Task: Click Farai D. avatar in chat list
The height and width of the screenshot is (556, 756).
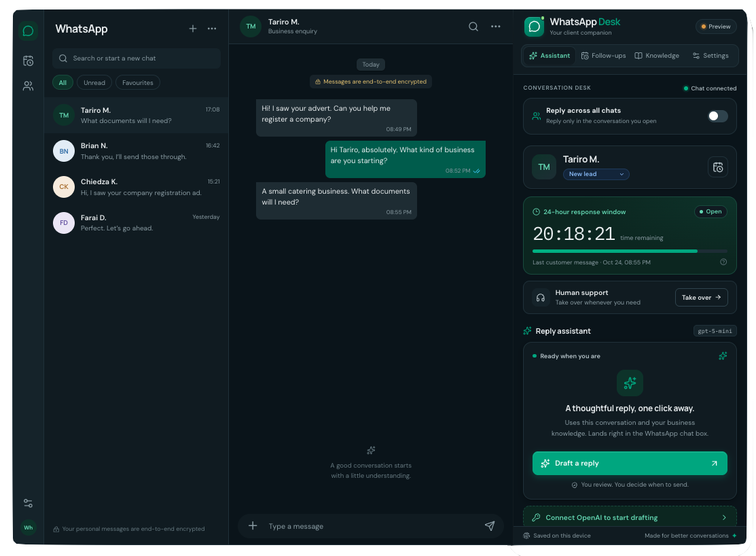Action: click(64, 223)
